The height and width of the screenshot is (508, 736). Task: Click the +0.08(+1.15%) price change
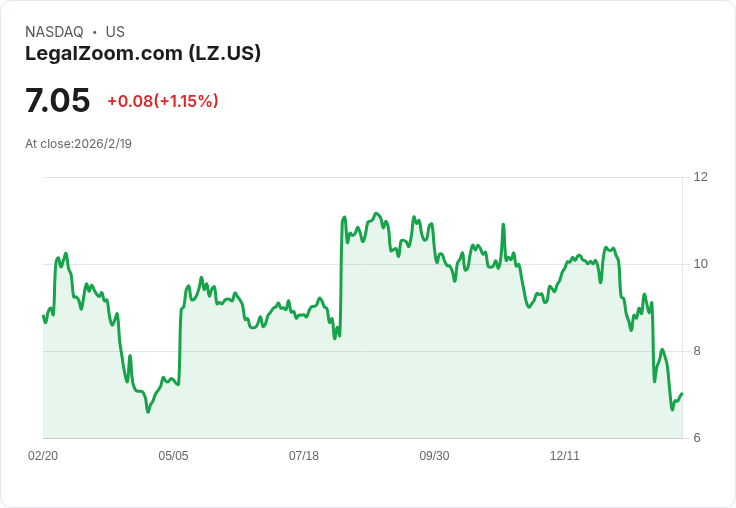[163, 101]
